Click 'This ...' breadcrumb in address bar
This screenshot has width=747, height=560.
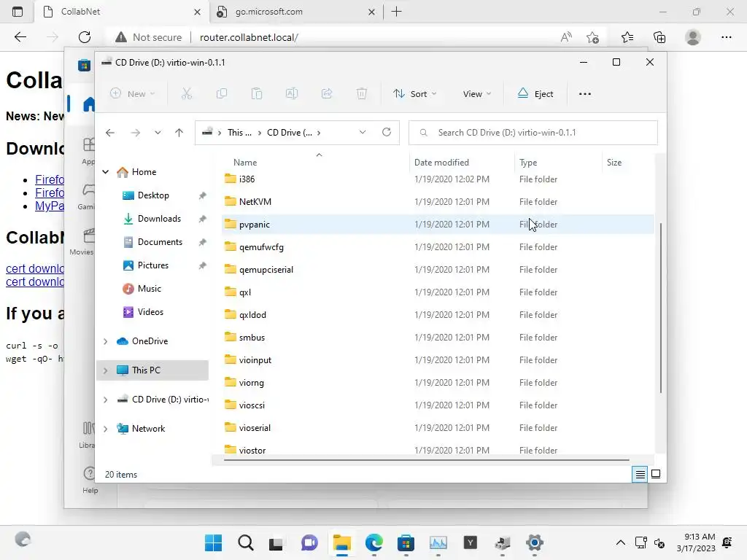[x=239, y=133]
